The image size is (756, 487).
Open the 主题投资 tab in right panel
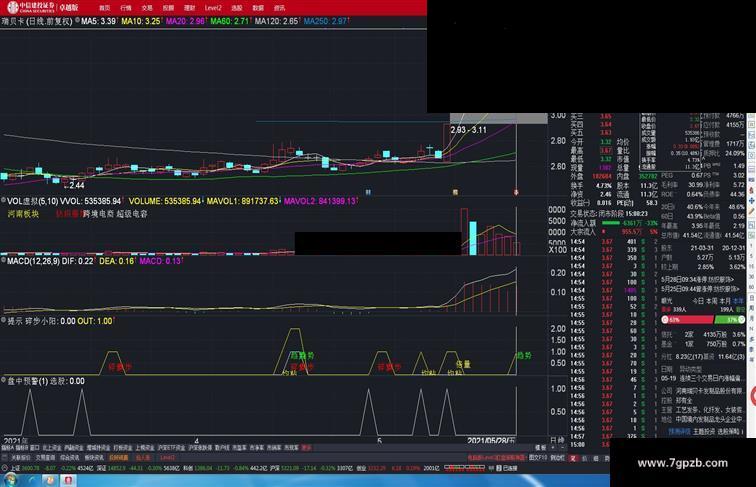tap(702, 432)
